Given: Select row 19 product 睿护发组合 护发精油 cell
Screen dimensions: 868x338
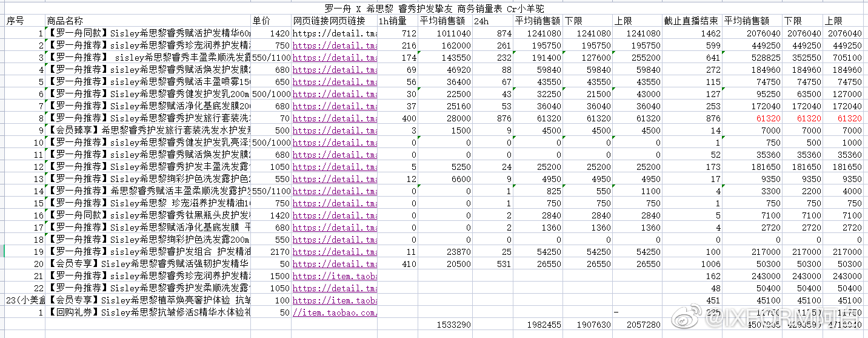Looking at the screenshot, I should pos(149,252).
